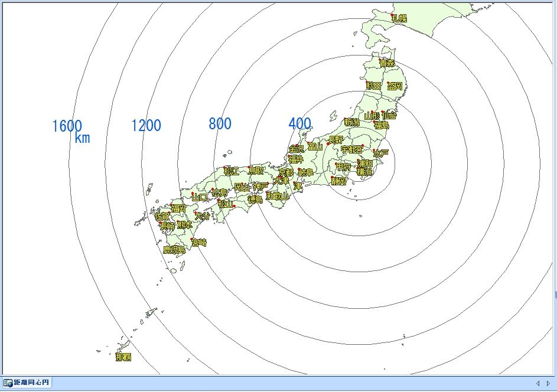Click the 大分 city label
Screen dimensions: 557x392
click(203, 216)
